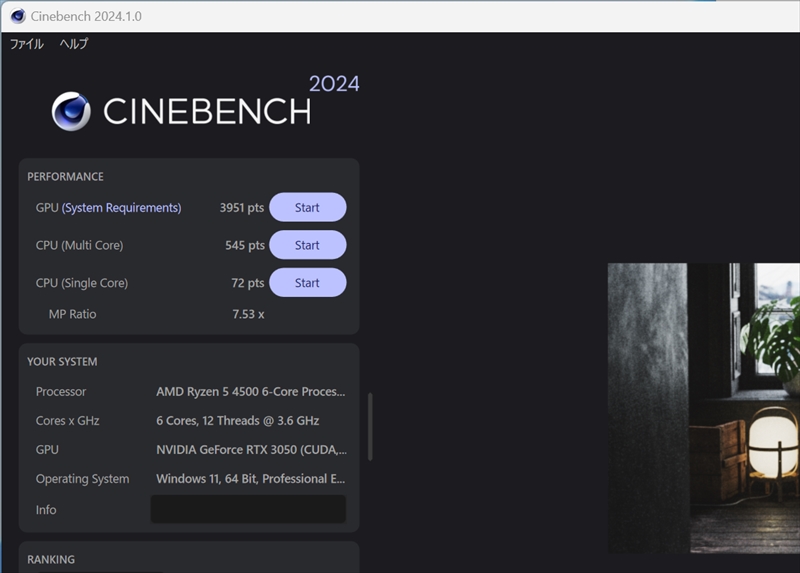Click the CPU (Single Core) label
Viewport: 800px width, 573px height.
coord(82,283)
